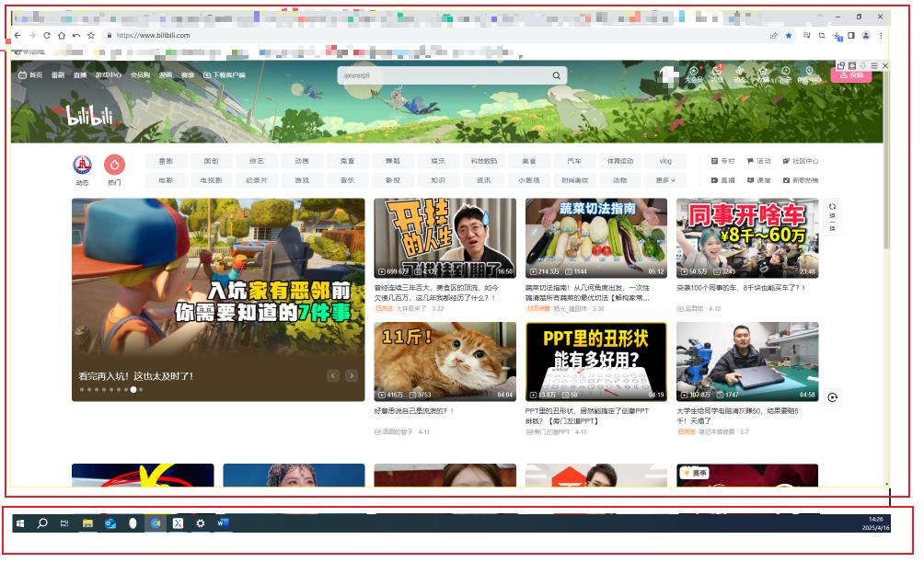
Task: Click the blue bookmark star in address bar
Action: [789, 35]
